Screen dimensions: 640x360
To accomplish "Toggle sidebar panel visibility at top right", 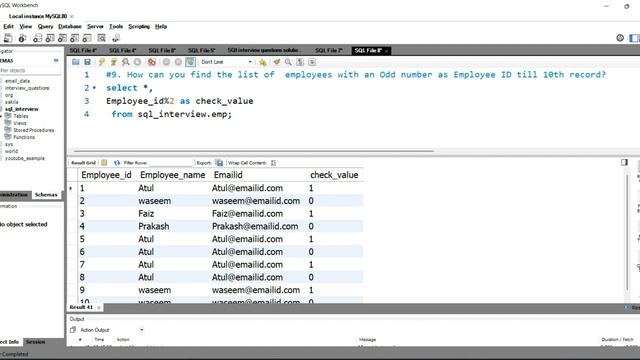I will [634, 38].
